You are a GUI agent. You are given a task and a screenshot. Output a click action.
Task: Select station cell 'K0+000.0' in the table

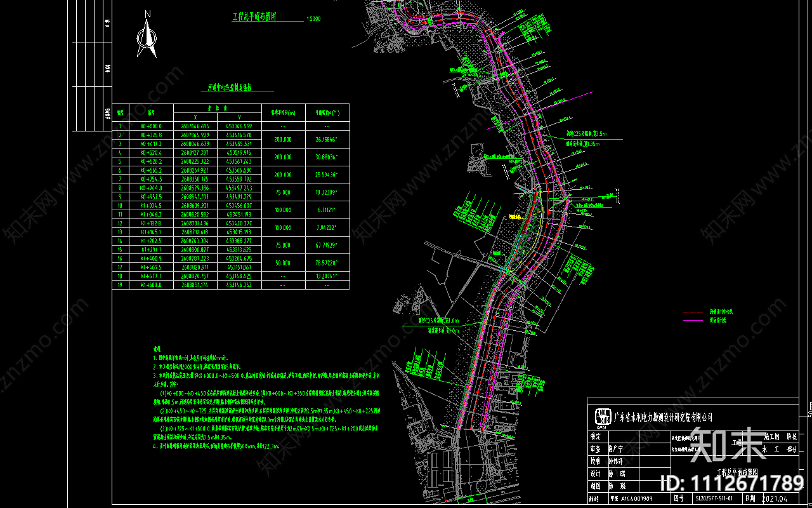(152, 126)
